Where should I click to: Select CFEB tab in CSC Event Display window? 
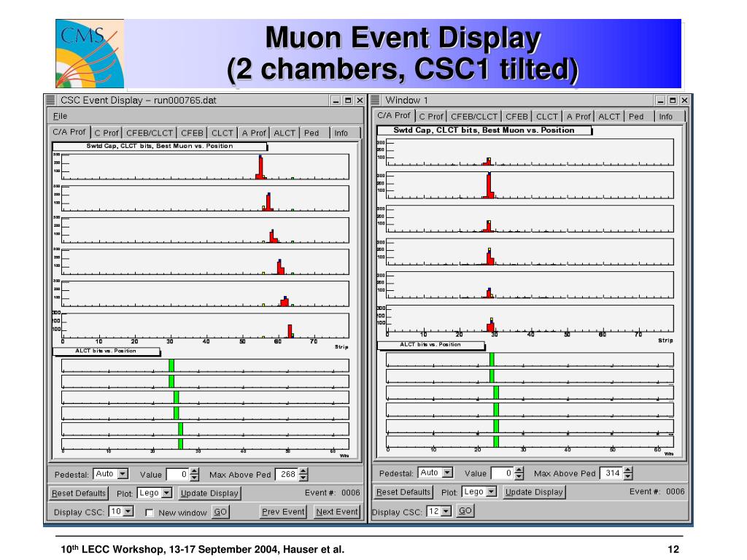tap(192, 133)
